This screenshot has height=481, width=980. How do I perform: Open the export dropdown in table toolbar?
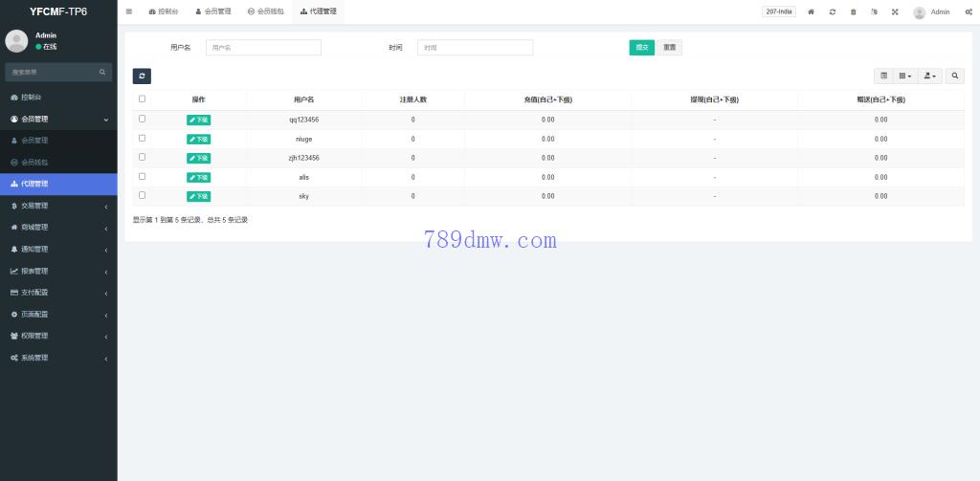pos(930,76)
